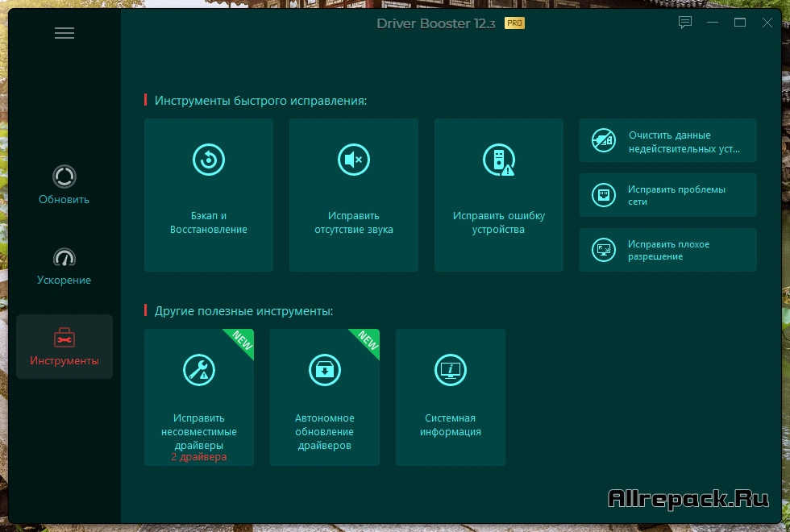The image size is (790, 532).
Task: Click the red '2 драйвера' text
Action: [199, 457]
